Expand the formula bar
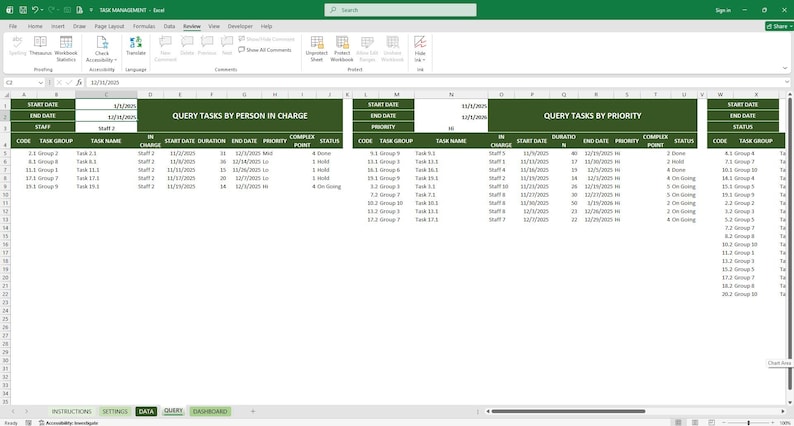 pos(787,82)
